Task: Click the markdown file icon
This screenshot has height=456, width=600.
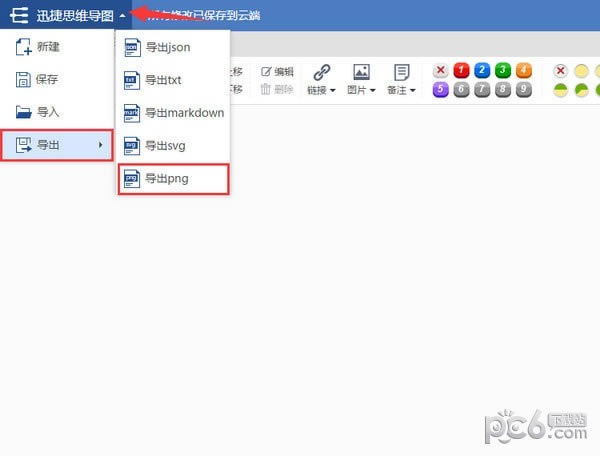Action: point(132,113)
